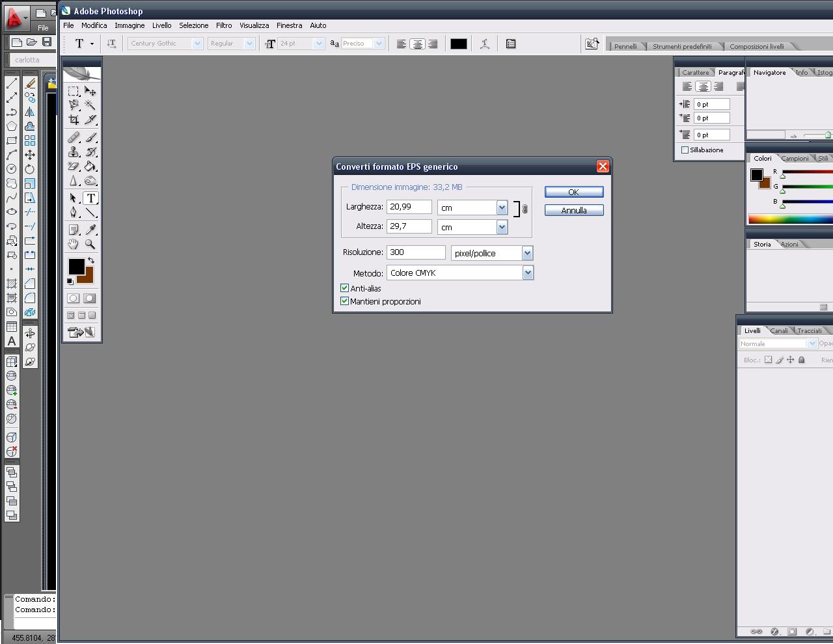Click the warp text icon

coord(485,44)
